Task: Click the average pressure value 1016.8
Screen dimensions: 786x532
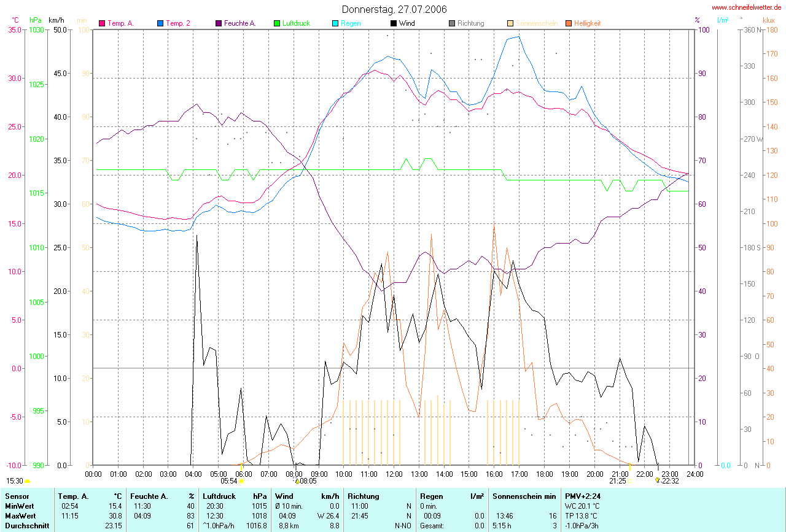Action: tap(256, 525)
